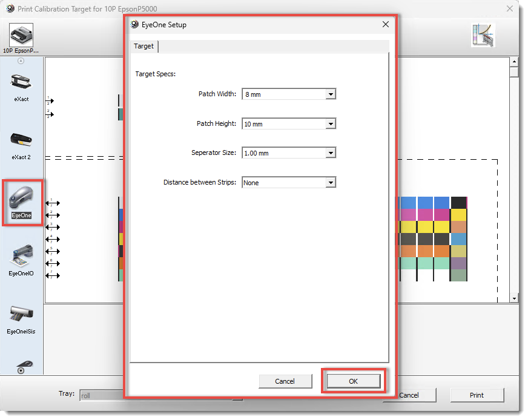Click the Tray input field showing roll
Image resolution: width=528 pixels, height=420 pixels.
coord(102,395)
